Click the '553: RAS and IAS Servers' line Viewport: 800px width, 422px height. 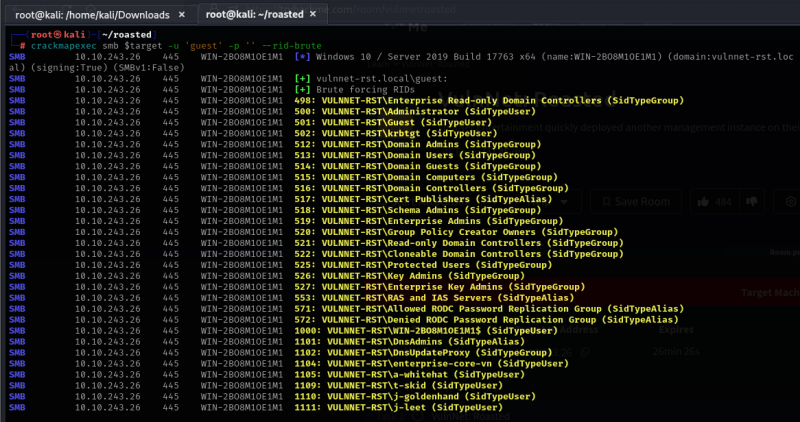(x=434, y=298)
